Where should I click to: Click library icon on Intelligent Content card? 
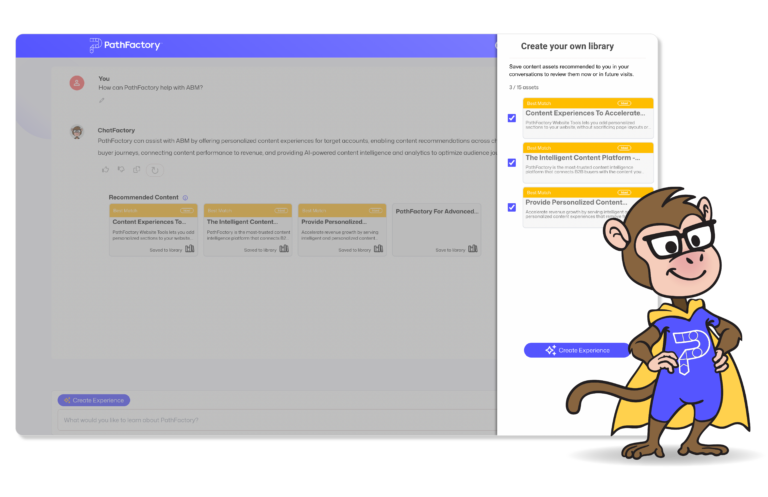pyautogui.click(x=284, y=249)
